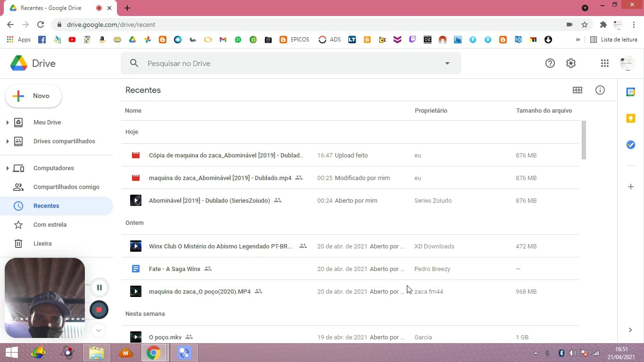This screenshot has width=644, height=362.
Task: Click the Proprietário column header
Action: pos(431,111)
